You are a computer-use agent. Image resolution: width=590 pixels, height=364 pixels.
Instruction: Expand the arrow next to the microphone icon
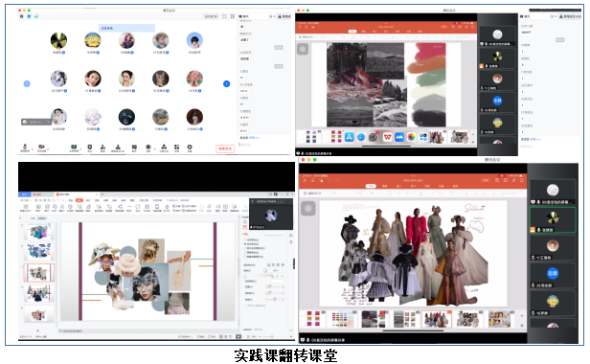point(33,149)
